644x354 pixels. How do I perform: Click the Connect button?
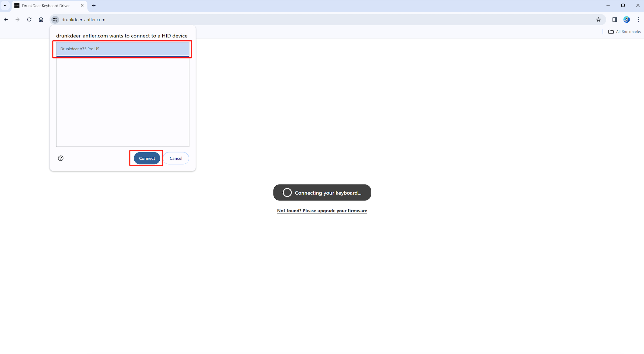[x=147, y=158]
